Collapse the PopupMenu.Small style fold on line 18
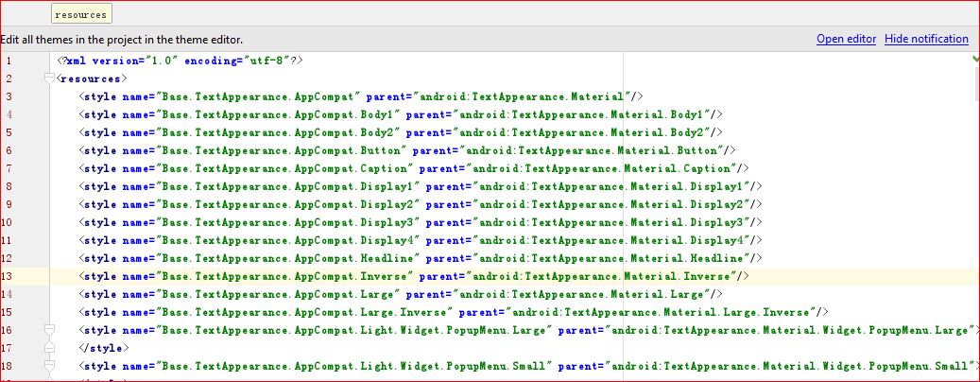Viewport: 980px width, 382px height. click(x=49, y=366)
